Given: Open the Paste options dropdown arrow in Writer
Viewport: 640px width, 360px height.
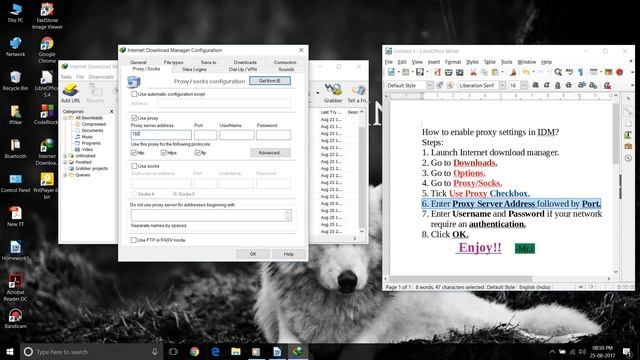Looking at the screenshot, I should (x=502, y=72).
